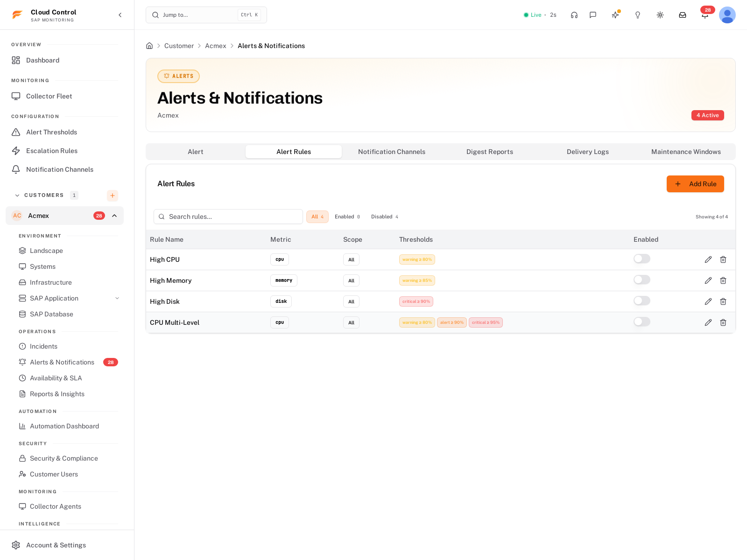Collapse the sidebar with the chevron

pyautogui.click(x=120, y=15)
